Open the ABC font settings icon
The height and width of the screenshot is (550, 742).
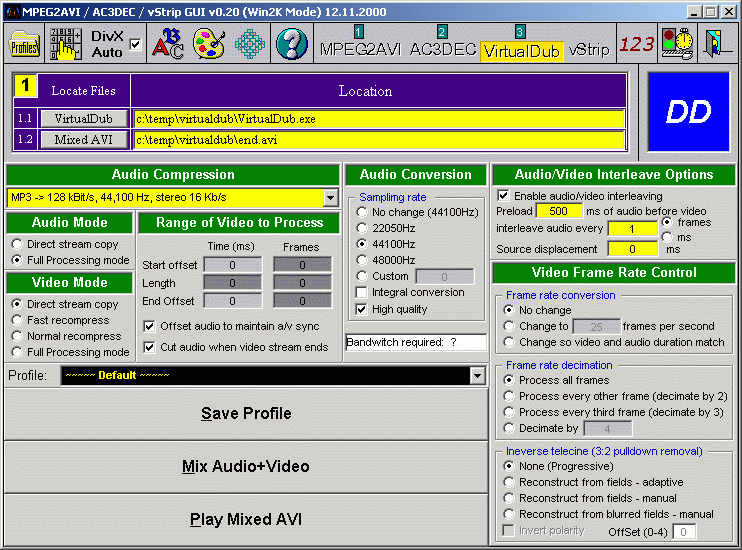(x=168, y=44)
